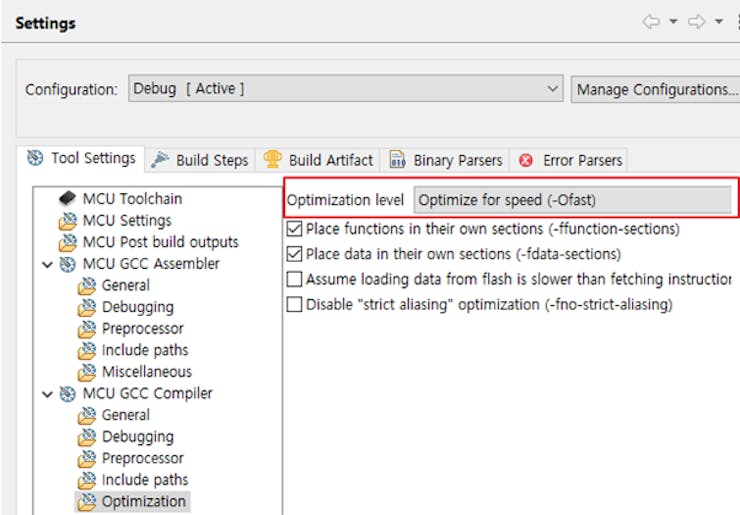Screen dimensions: 740x515
Task: Collapse MCU GCC Assembler tree node
Action: (x=47, y=264)
